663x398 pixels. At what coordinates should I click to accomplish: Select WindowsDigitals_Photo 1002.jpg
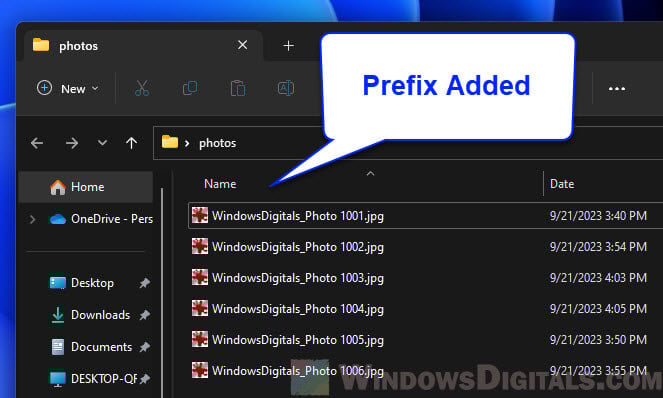(298, 247)
